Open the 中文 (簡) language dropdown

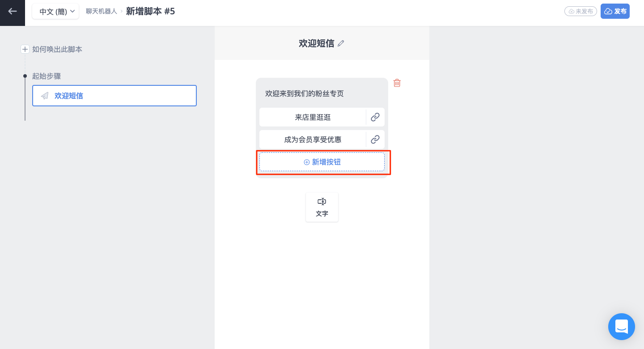point(55,12)
